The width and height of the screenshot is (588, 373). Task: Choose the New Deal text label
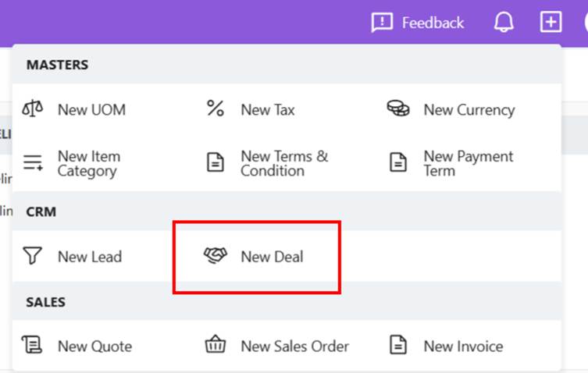[272, 256]
